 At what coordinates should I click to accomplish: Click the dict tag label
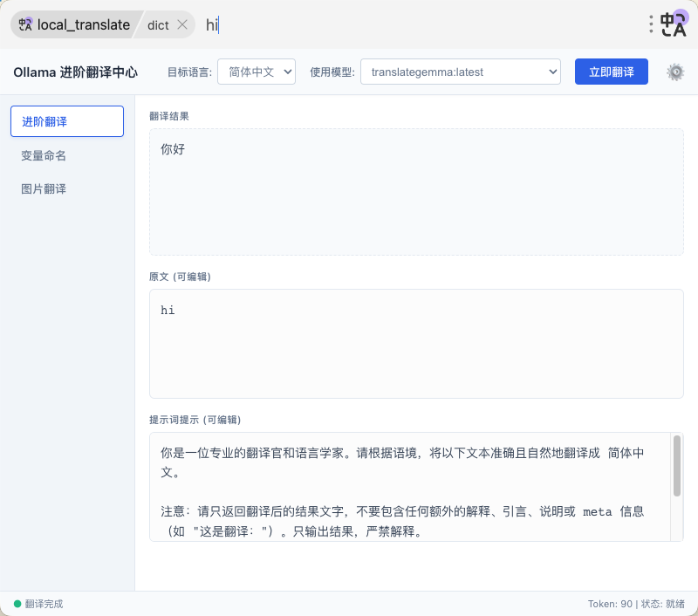pos(157,24)
